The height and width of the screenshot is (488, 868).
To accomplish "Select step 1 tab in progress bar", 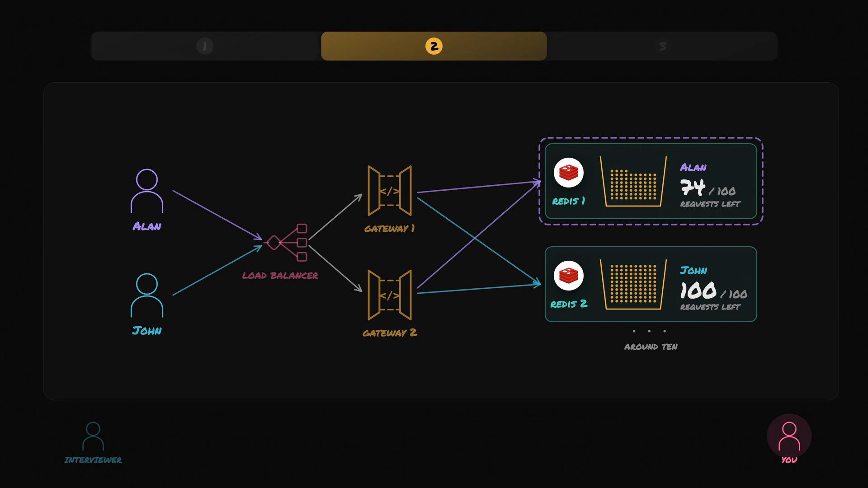I will click(206, 46).
